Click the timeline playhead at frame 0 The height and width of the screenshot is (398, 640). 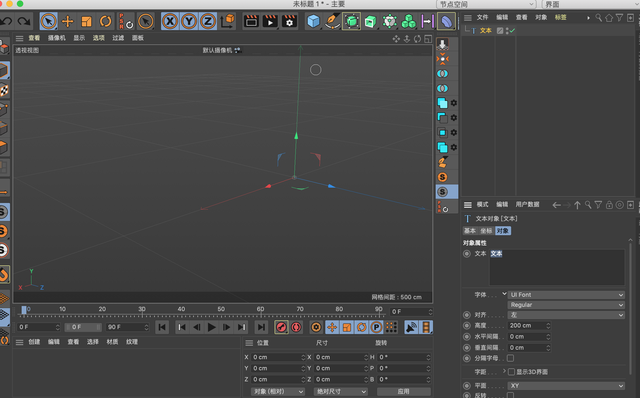[x=24, y=310]
